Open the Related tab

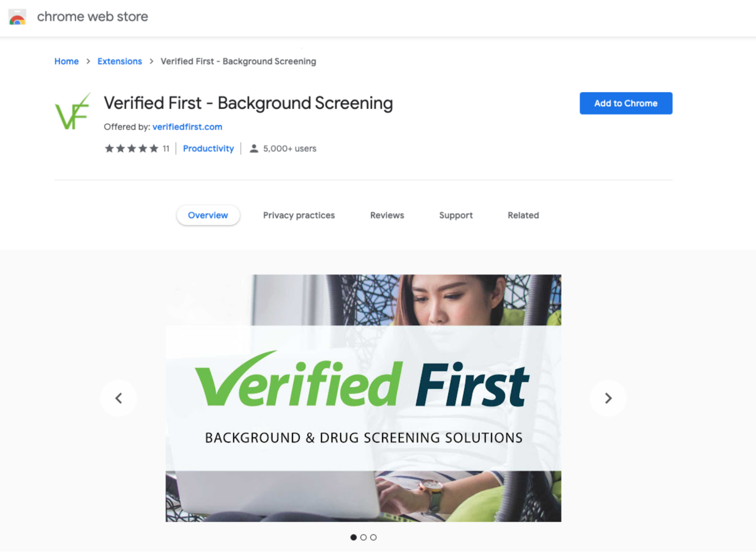tap(523, 215)
